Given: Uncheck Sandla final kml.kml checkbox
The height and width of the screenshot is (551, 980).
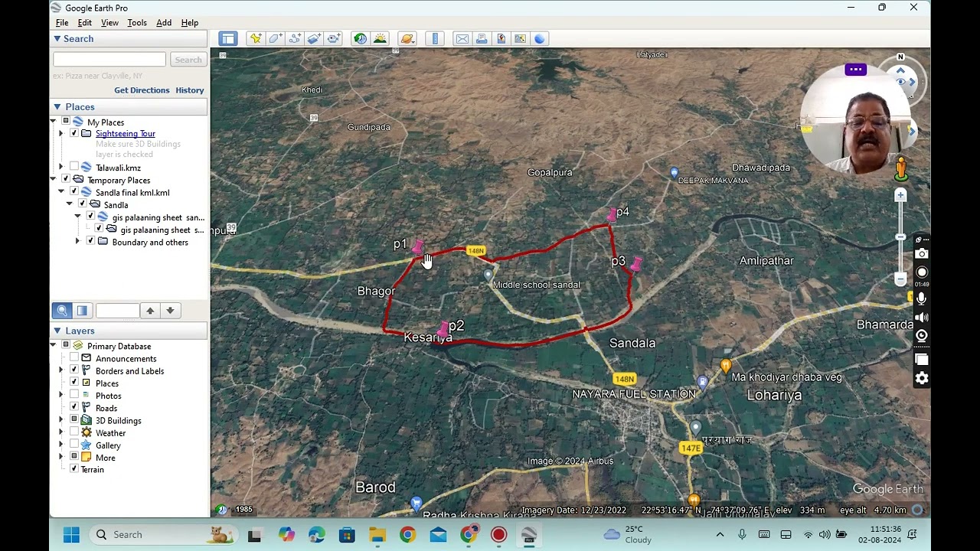Looking at the screenshot, I should coord(74,192).
